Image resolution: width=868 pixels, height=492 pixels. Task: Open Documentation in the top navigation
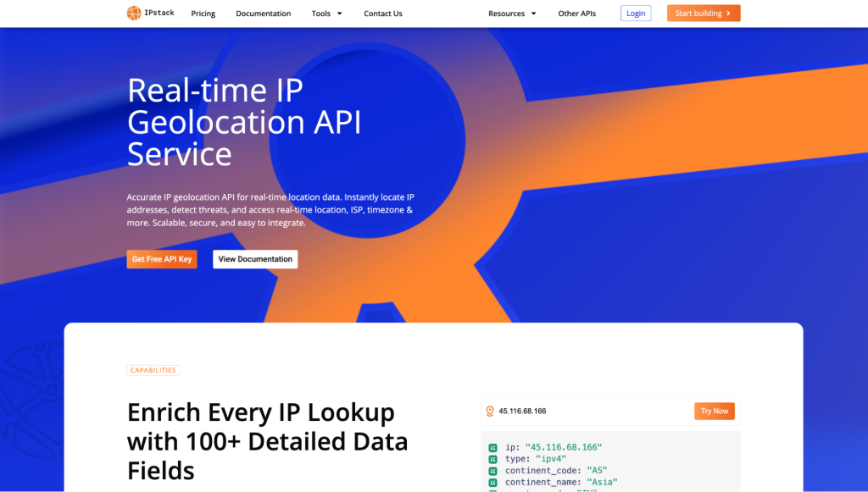pos(263,14)
